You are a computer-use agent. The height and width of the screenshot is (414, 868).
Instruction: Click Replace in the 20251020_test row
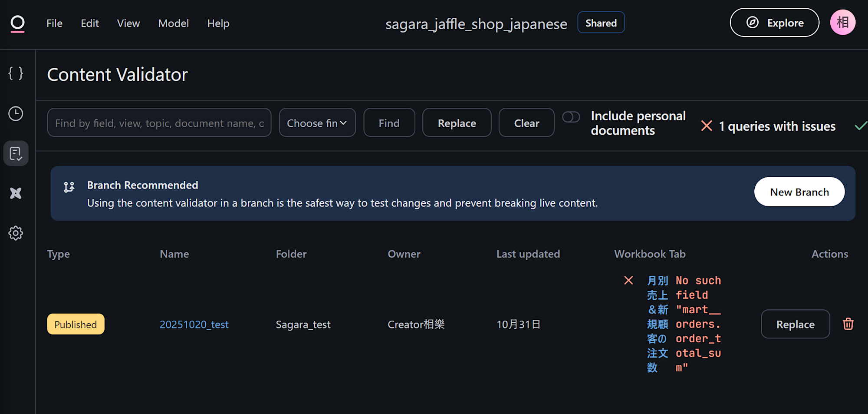point(796,324)
